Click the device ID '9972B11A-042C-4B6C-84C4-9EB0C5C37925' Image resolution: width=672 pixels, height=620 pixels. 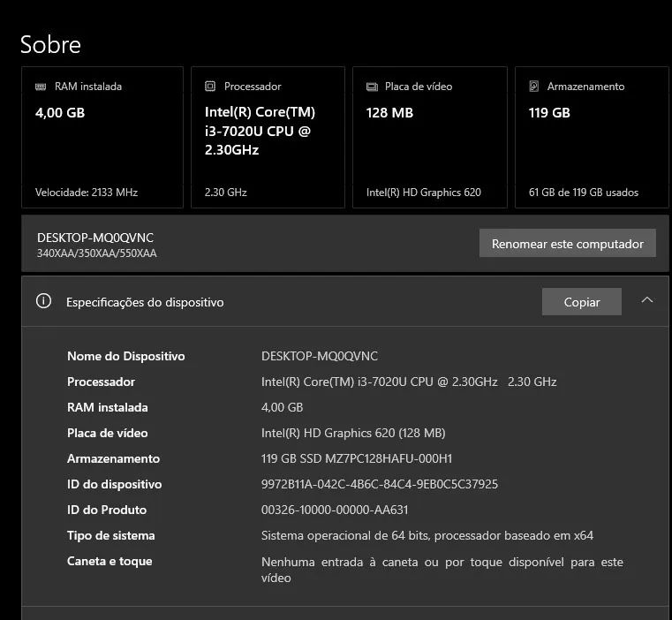pyautogui.click(x=380, y=485)
